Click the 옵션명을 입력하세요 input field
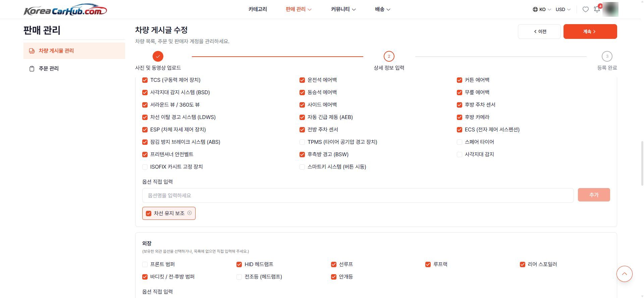The width and height of the screenshot is (644, 298). click(x=358, y=195)
